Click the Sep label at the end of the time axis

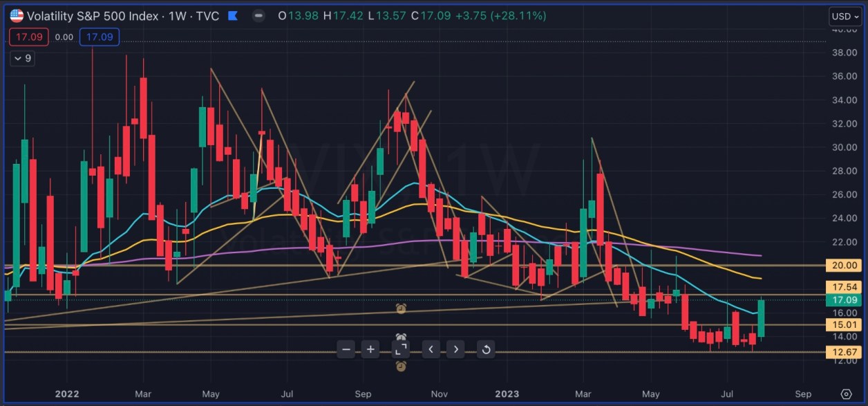click(x=803, y=394)
